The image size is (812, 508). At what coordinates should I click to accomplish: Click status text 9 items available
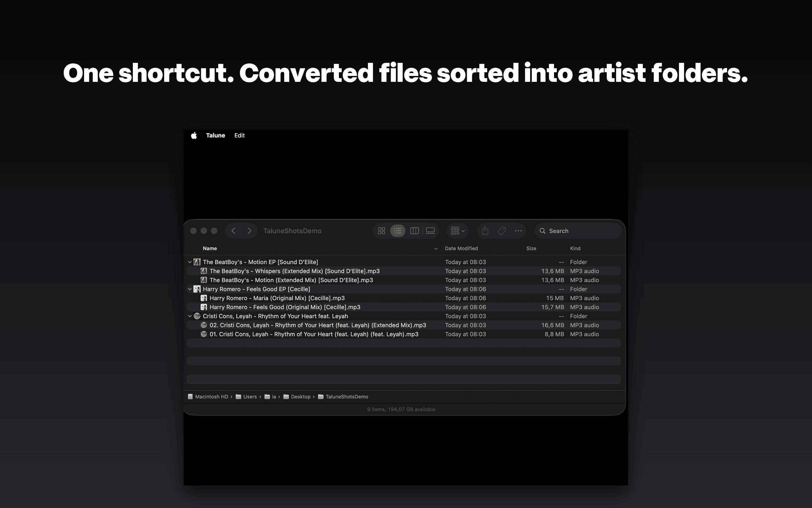pos(401,409)
